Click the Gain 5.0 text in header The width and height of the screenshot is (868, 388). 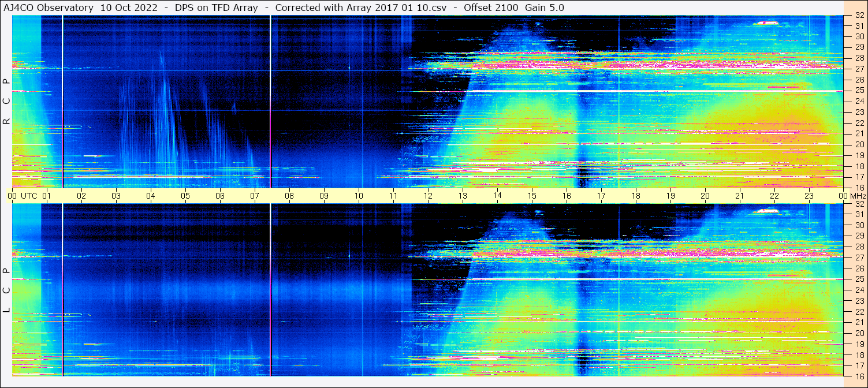pos(545,8)
